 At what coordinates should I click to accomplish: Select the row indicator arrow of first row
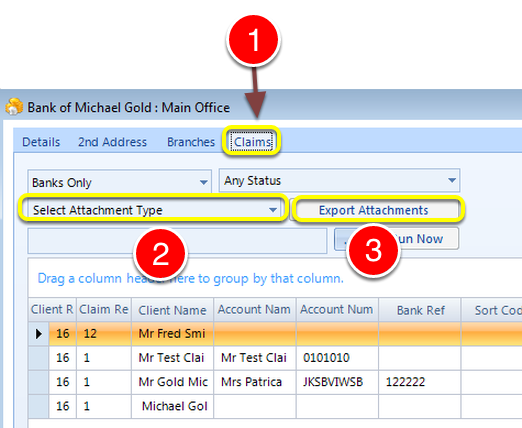[39, 334]
